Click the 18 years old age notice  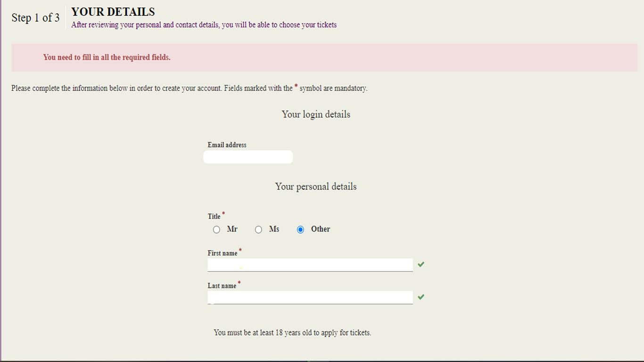click(292, 333)
